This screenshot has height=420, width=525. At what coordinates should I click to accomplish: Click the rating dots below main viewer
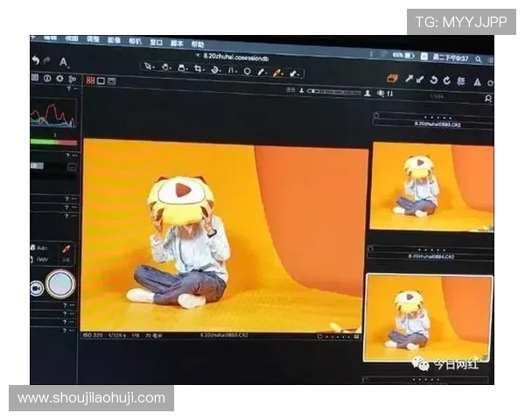(338, 337)
